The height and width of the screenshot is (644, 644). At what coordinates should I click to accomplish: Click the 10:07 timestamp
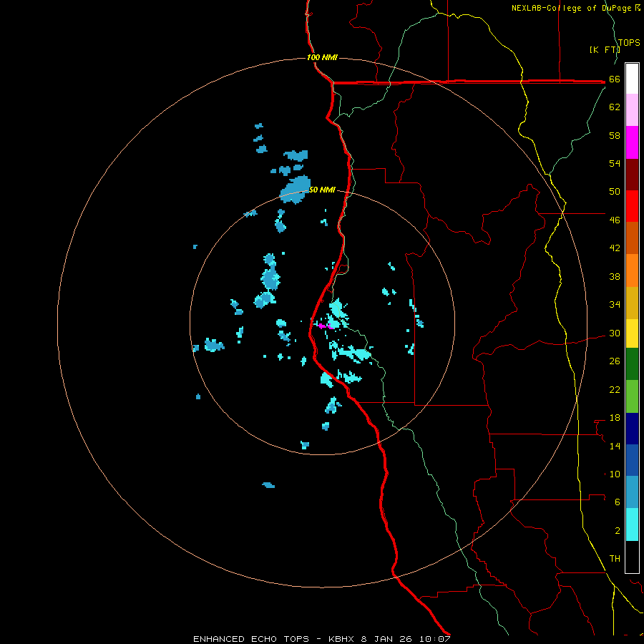pyautogui.click(x=435, y=639)
